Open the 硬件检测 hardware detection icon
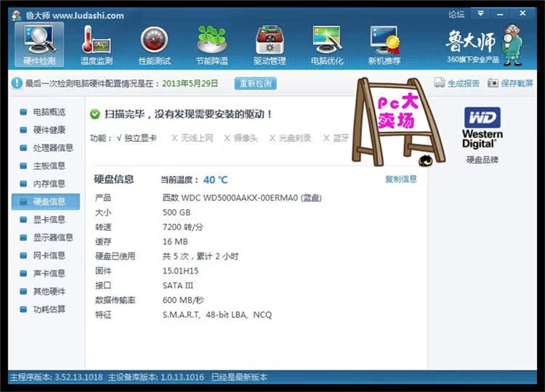 pyautogui.click(x=39, y=44)
